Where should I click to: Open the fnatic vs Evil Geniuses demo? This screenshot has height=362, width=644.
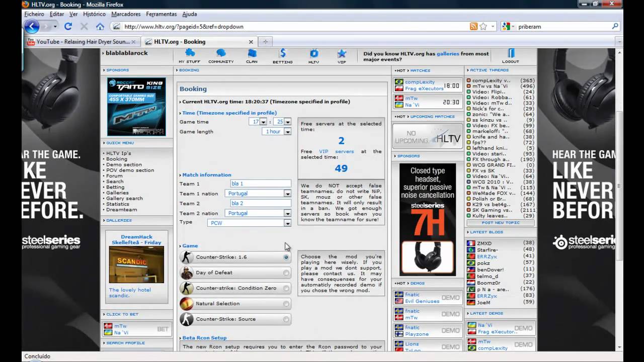coord(428,298)
